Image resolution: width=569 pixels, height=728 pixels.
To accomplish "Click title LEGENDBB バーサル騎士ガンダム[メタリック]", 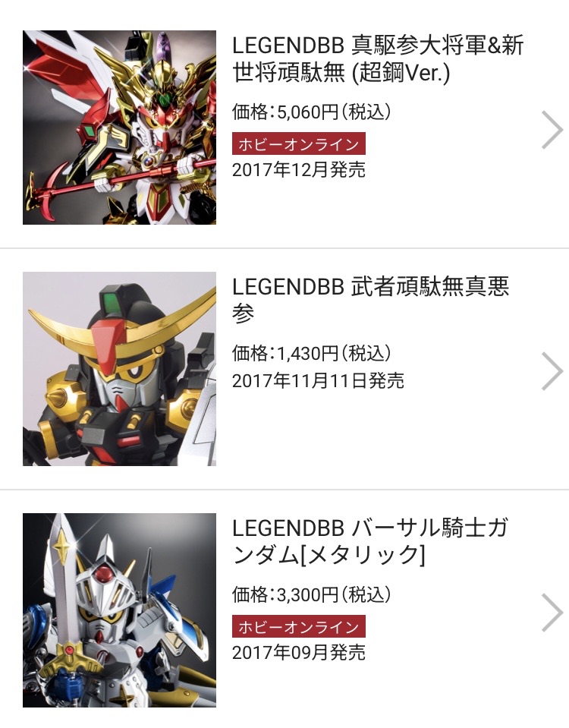I will tap(370, 541).
